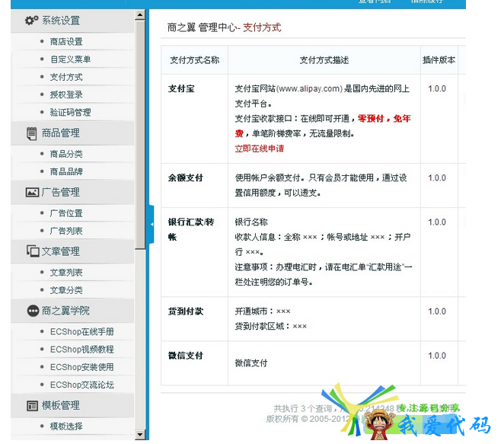This screenshot has height=444, width=504.
Task: Open 支付方式 in the sidebar
Action: tap(66, 77)
